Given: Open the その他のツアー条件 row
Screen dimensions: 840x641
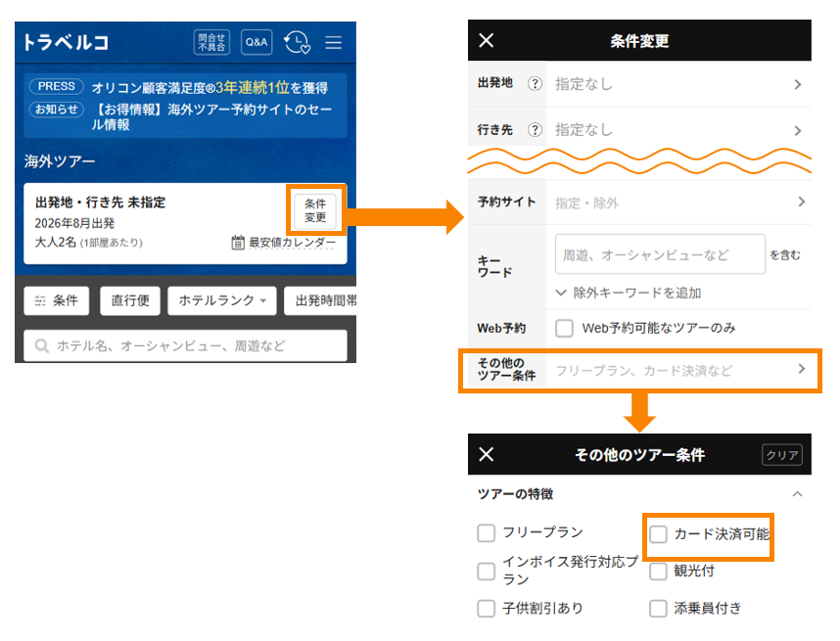Looking at the screenshot, I should coord(639,370).
